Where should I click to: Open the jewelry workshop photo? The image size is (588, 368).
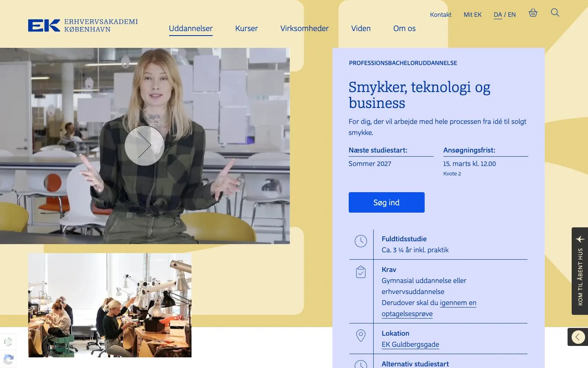pos(110,305)
